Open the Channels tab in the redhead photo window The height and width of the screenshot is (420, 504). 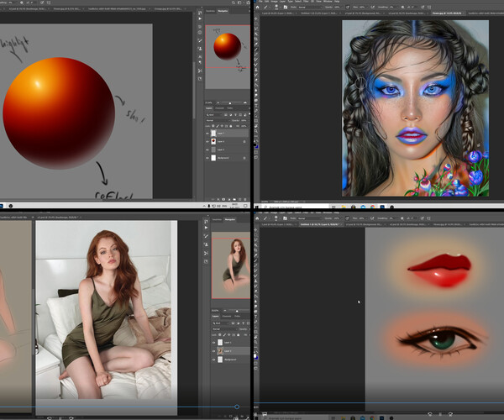point(227,316)
